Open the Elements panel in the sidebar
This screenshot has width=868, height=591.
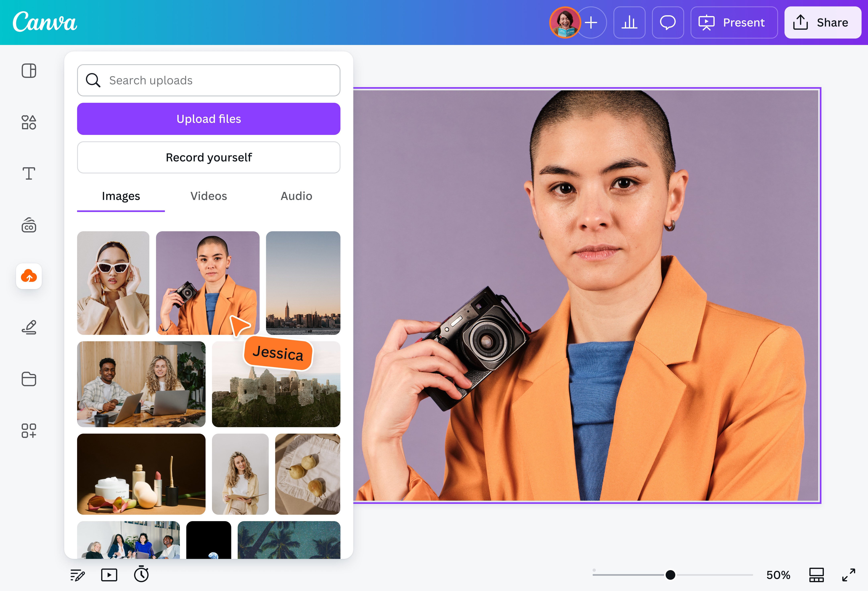(29, 122)
